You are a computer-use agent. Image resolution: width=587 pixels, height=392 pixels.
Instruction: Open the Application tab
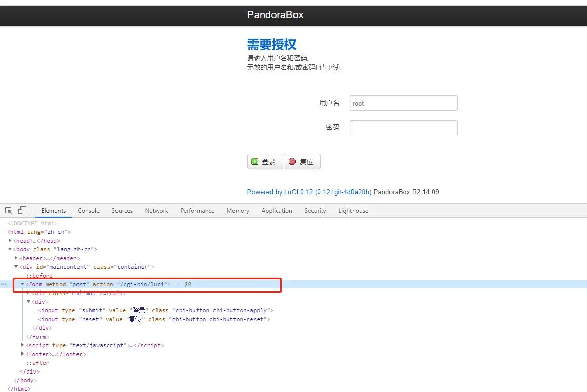(277, 211)
